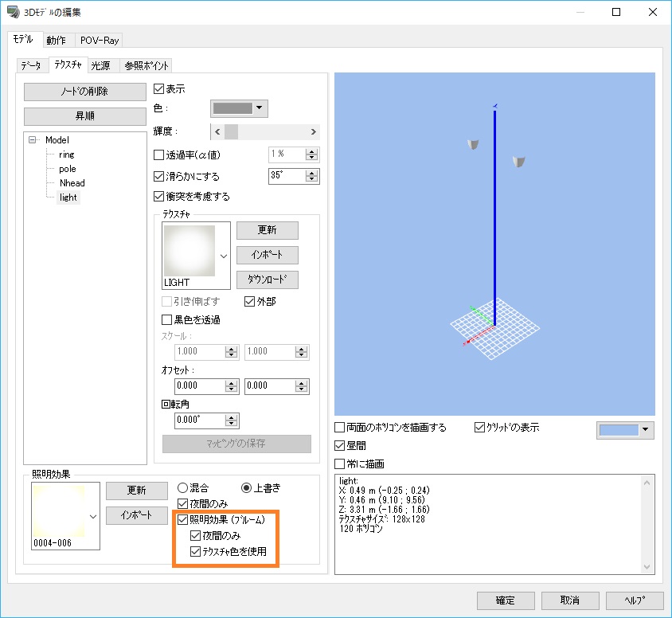Click the LIGHT texture preview thumbnail
The height and width of the screenshot is (618, 672).
(189, 250)
